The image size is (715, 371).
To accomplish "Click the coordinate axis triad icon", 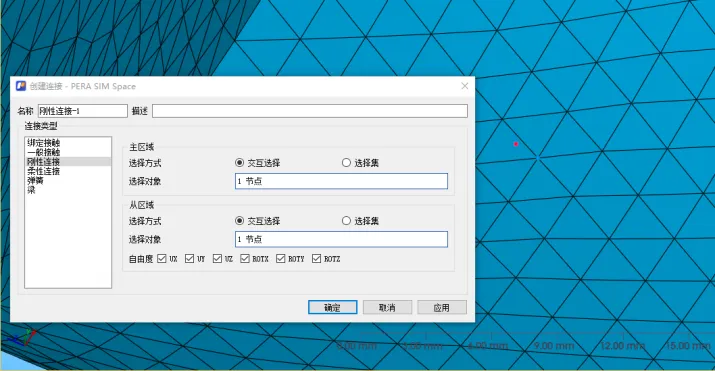I will pos(23,338).
